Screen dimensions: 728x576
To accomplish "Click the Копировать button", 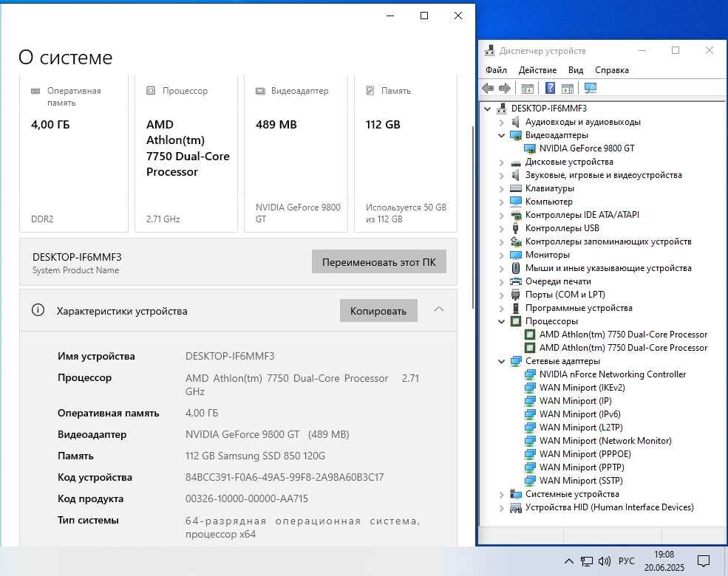I will tap(378, 311).
